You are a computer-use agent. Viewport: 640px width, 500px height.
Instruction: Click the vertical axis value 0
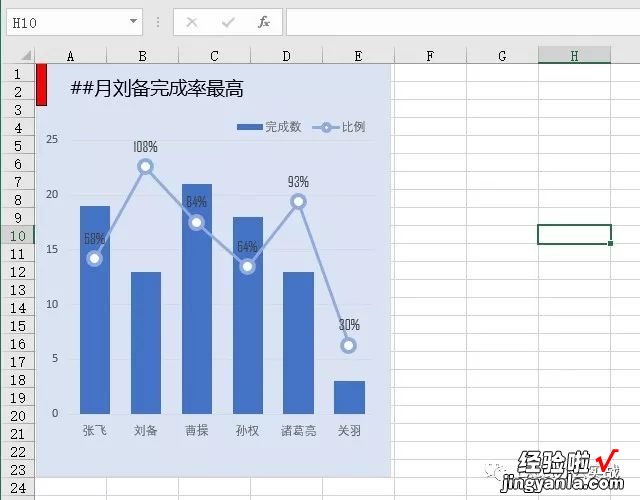55,413
